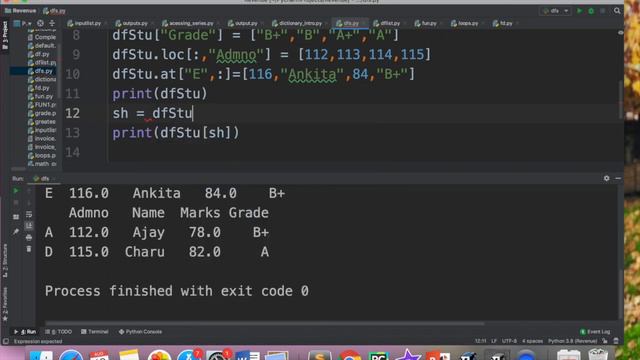The width and height of the screenshot is (640, 360).
Task: Click the pin tab icon in Run panel
Action: tap(16, 232)
